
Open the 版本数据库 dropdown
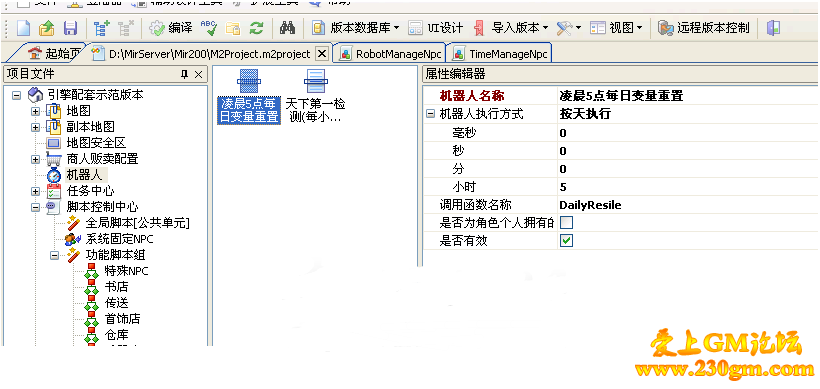point(356,28)
